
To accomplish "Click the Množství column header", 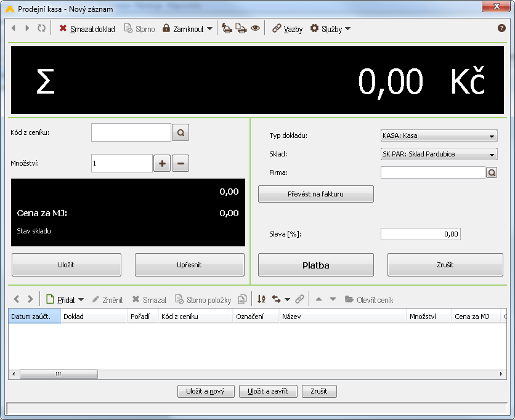I will (429, 317).
